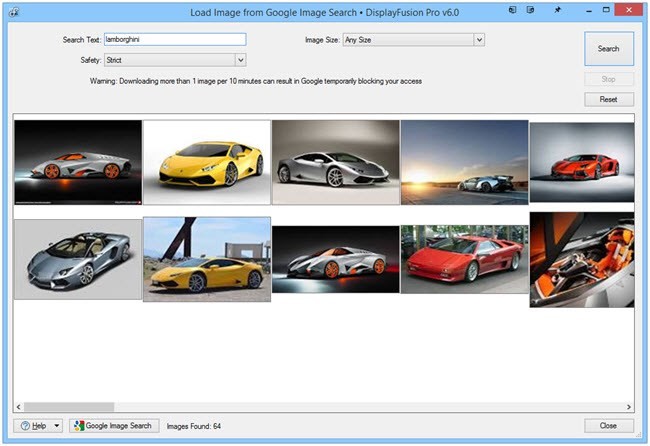The height and width of the screenshot is (446, 650).
Task: Minimize the DisplayFusion window
Action: click(589, 10)
